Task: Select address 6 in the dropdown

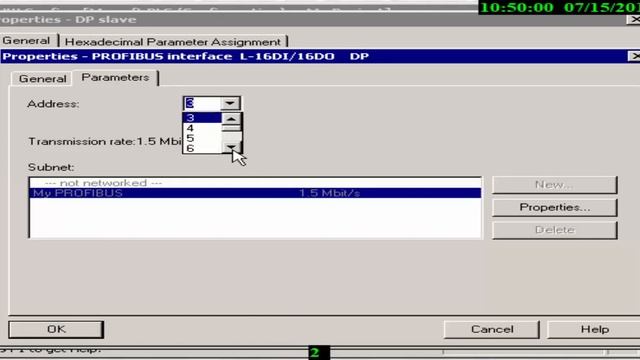Action: tap(202, 148)
